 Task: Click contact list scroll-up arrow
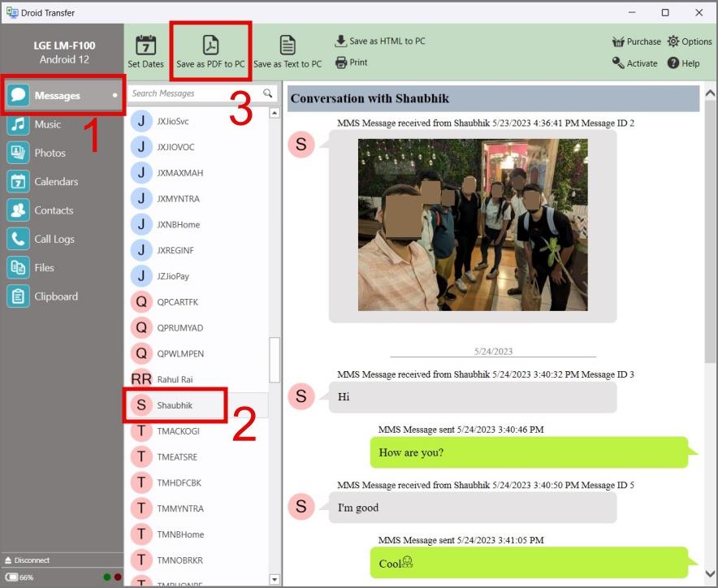click(x=275, y=113)
